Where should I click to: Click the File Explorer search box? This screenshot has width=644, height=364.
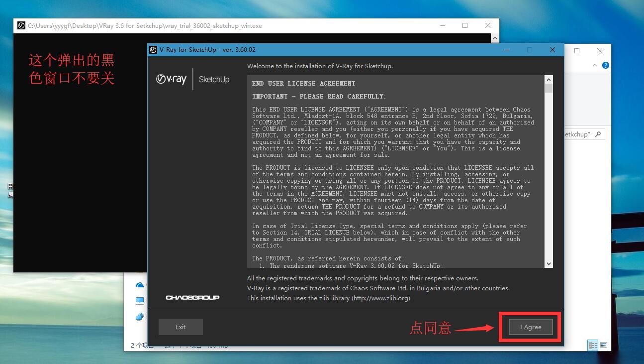coord(584,134)
